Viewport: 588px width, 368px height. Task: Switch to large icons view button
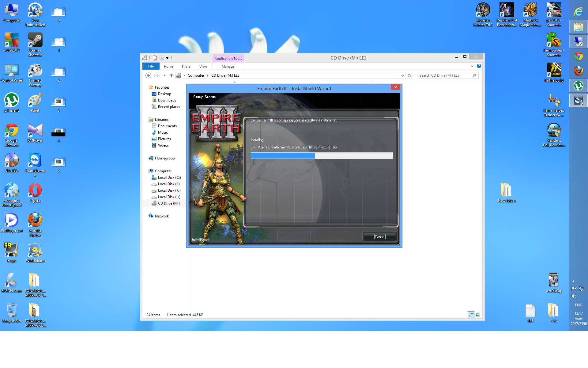(x=478, y=315)
